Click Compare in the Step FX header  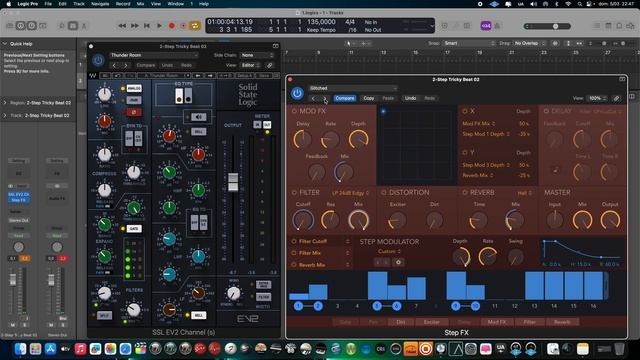(345, 98)
